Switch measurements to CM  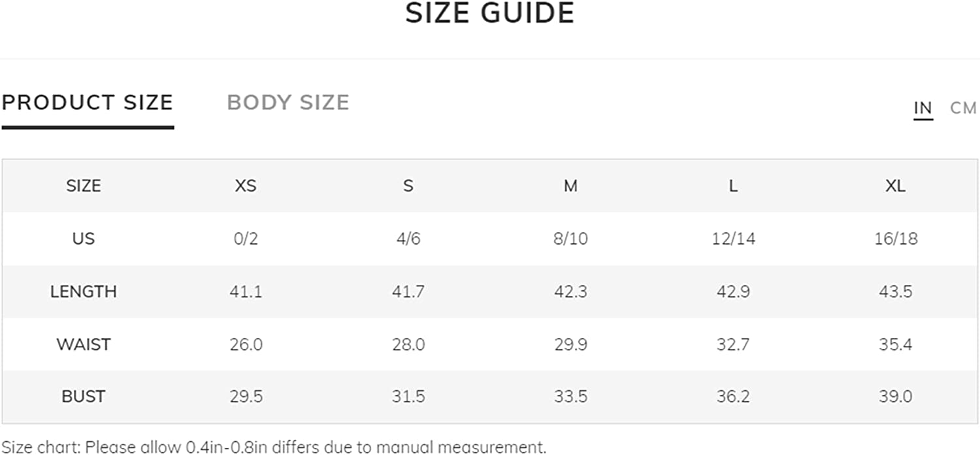(963, 108)
